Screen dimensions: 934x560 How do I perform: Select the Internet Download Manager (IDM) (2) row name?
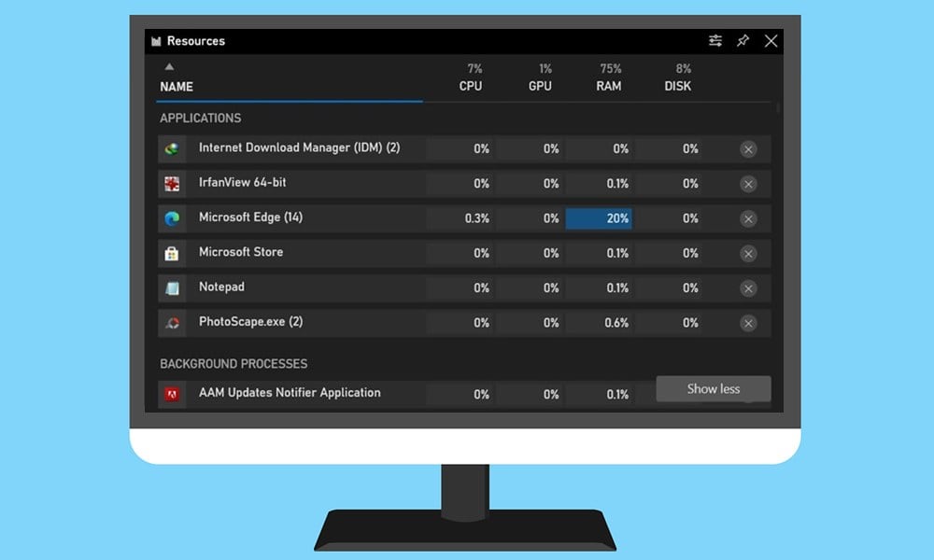300,147
